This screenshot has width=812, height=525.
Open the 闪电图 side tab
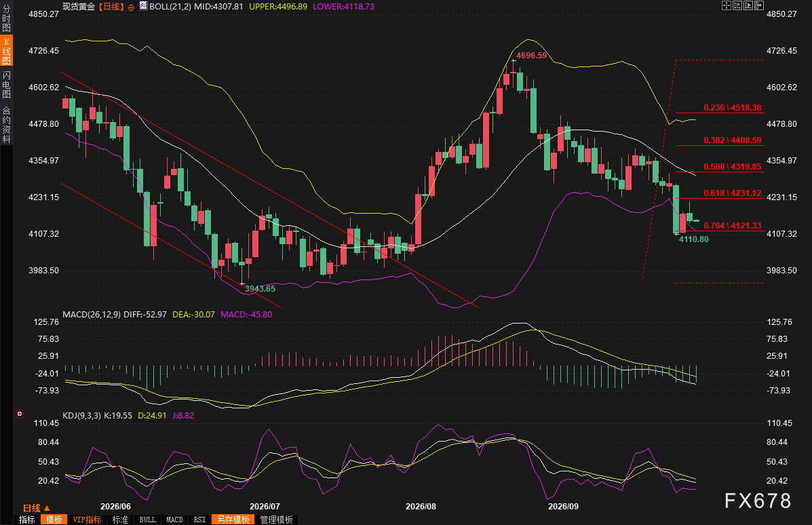[6, 84]
